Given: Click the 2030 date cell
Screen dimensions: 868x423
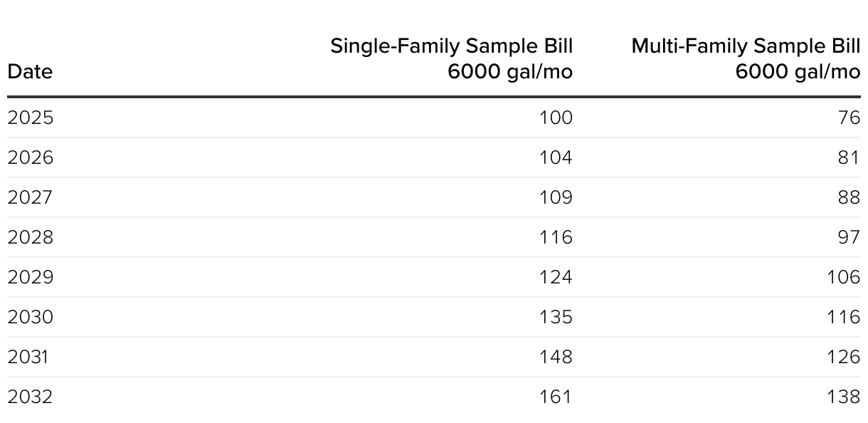Looking at the screenshot, I should pos(31,317).
